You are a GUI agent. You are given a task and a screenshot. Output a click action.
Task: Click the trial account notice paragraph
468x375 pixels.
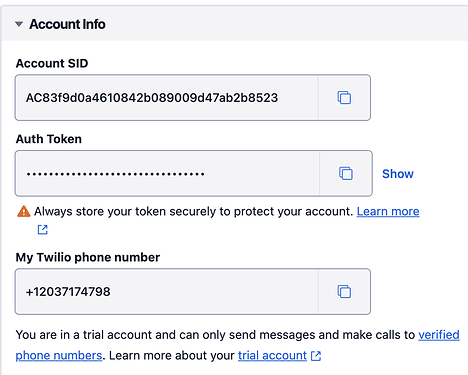pyautogui.click(x=237, y=345)
